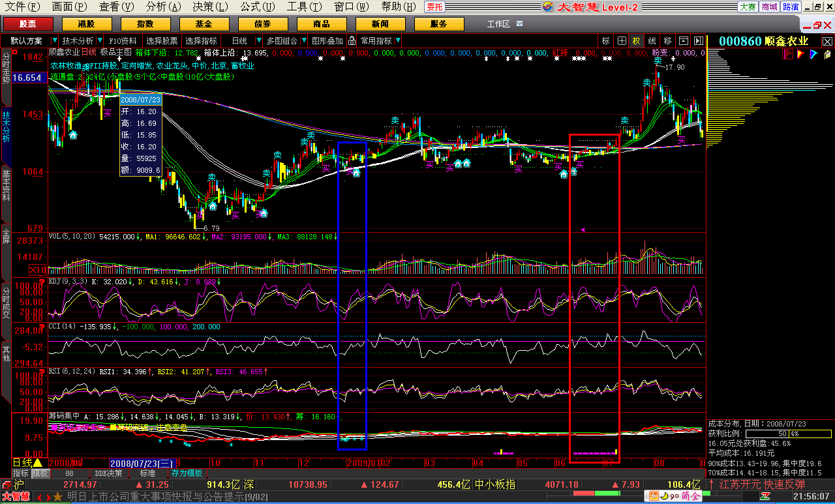This screenshot has height=504, width=835.
Task: Click the 委托 trade button
Action: click(x=434, y=7)
